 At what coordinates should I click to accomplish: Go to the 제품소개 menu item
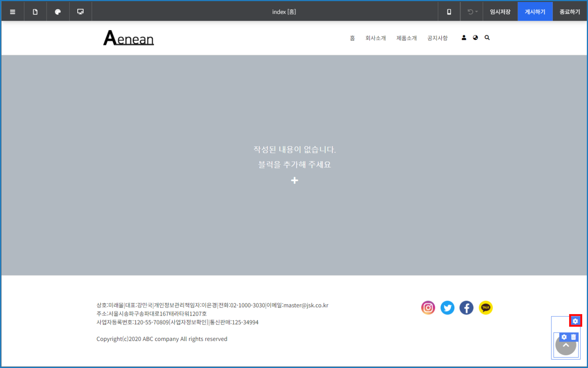[x=407, y=38]
